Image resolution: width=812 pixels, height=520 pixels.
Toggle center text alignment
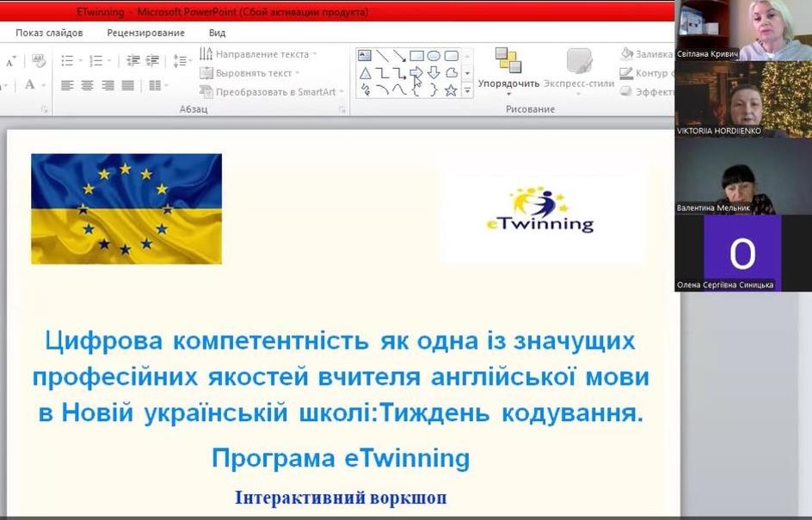coord(87,85)
